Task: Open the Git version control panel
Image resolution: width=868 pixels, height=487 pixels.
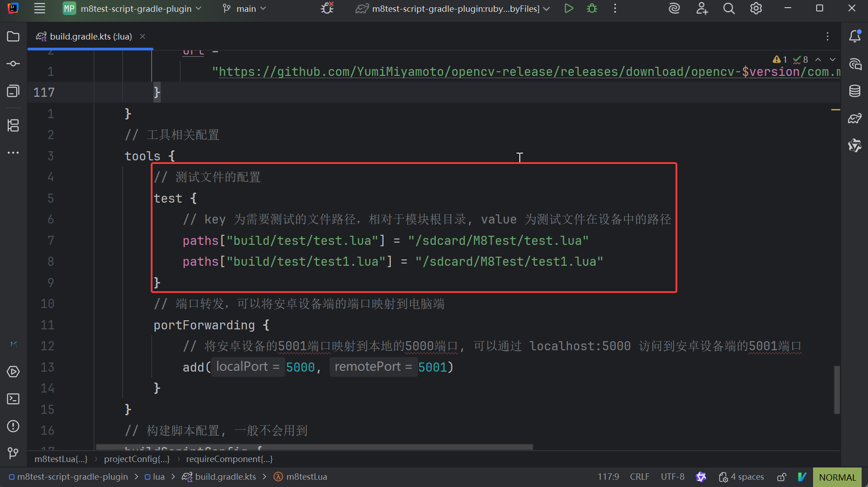Action: (x=13, y=453)
